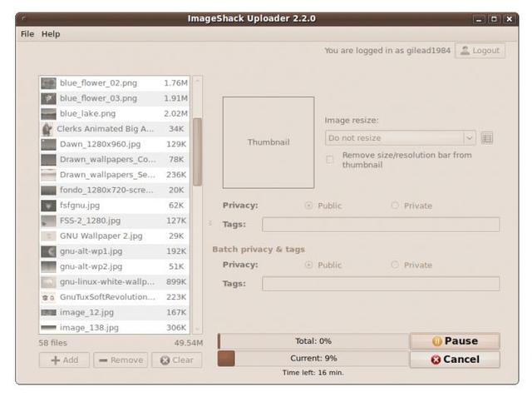Click Drawn_wallpapers_Co... thumbnail icon
The height and width of the screenshot is (397, 532).
click(x=48, y=160)
